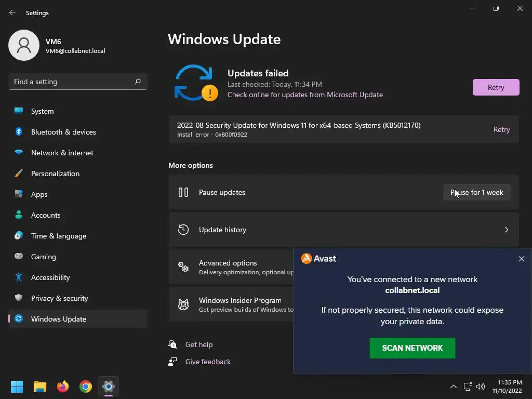Viewport: 532px width, 399px height.
Task: Select Time & language page
Action: tap(78, 236)
